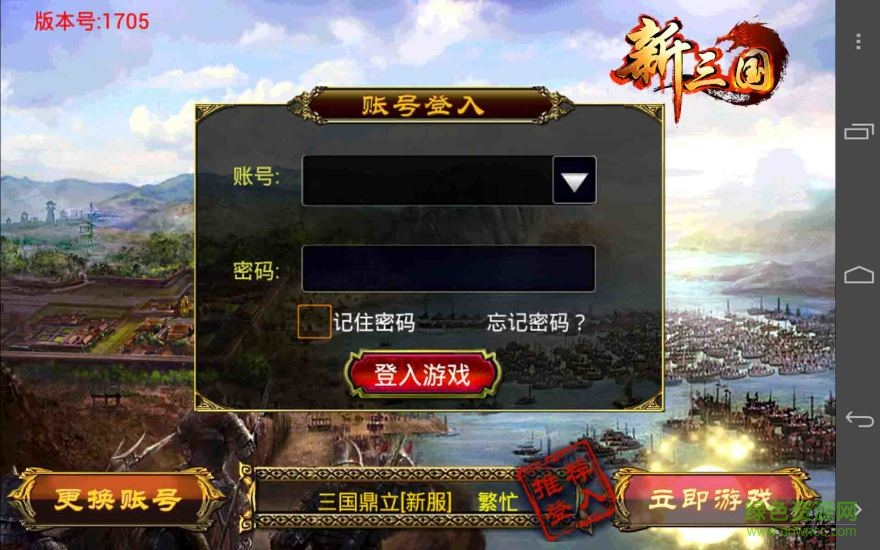
Task: Focus the 密码 password input field
Action: [448, 268]
